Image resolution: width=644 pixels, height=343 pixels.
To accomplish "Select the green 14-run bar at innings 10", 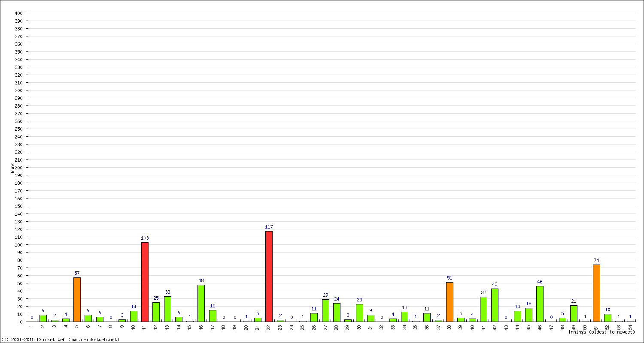I will coord(134,316).
